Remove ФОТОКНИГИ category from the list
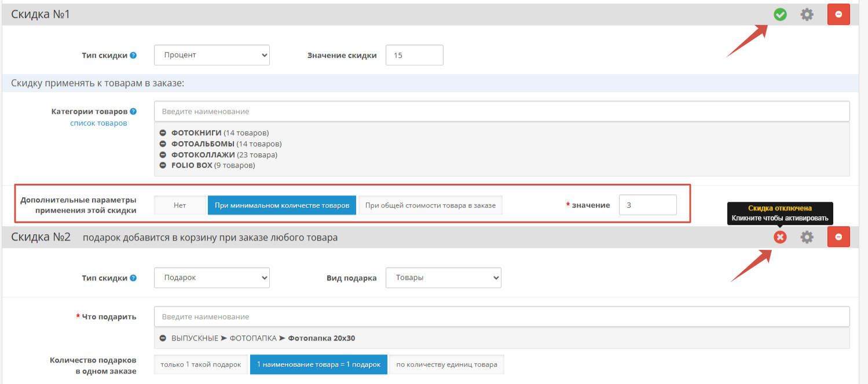 [163, 133]
